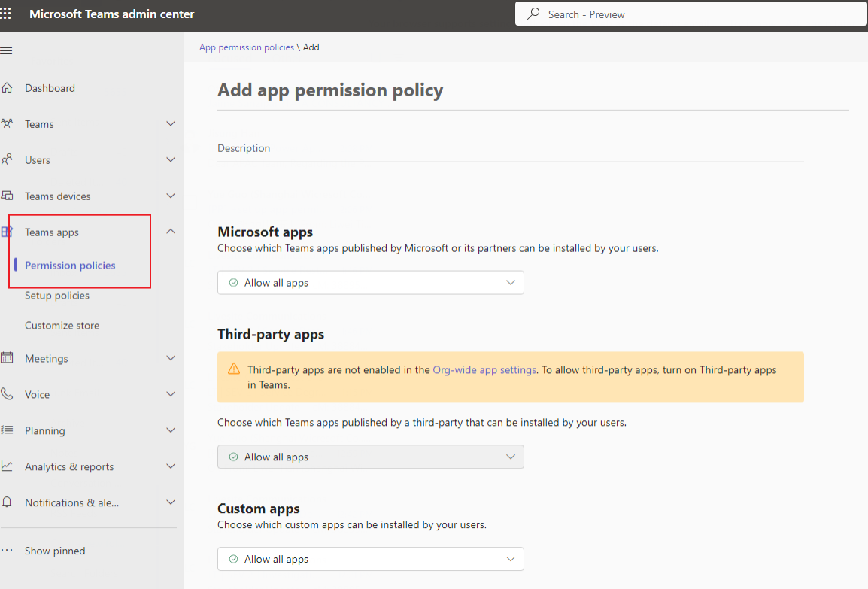This screenshot has height=589, width=868.
Task: Click the warning triangle in Third-party banner
Action: coord(234,369)
